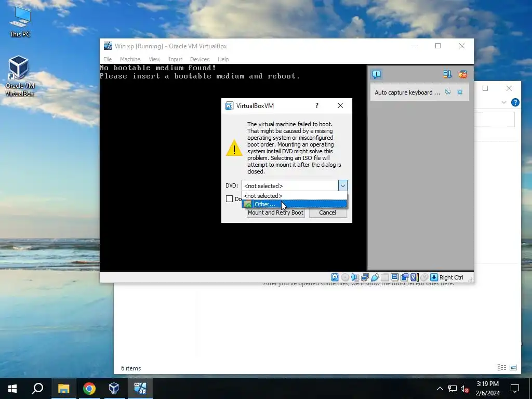
Task: Click the Win xp VM taskbar icon
Action: [140, 389]
